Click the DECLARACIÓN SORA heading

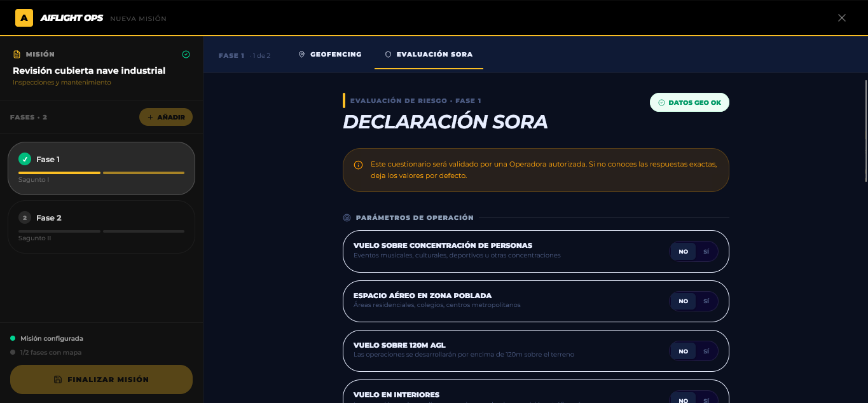pos(445,121)
